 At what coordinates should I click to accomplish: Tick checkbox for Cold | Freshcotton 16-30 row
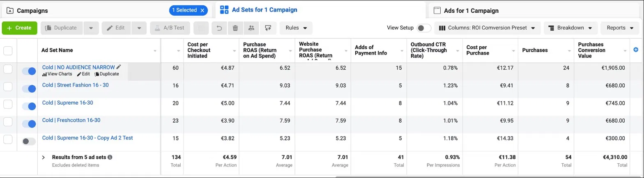tap(8, 122)
